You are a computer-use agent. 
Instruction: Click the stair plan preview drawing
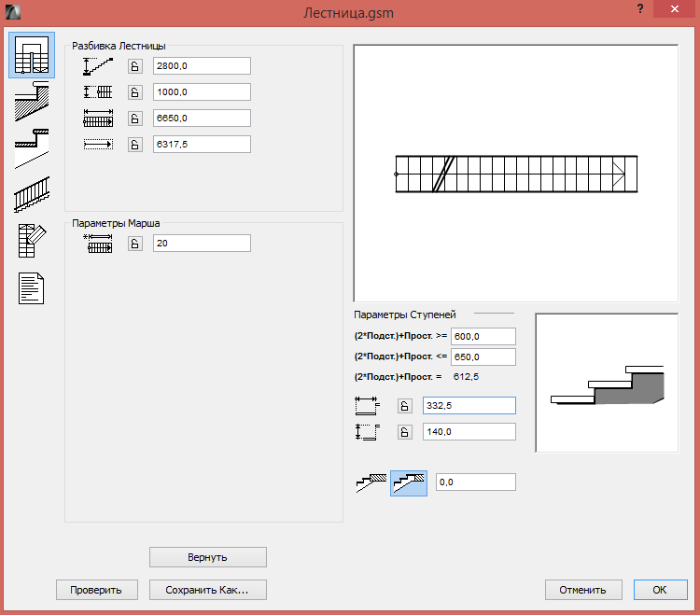click(x=516, y=174)
